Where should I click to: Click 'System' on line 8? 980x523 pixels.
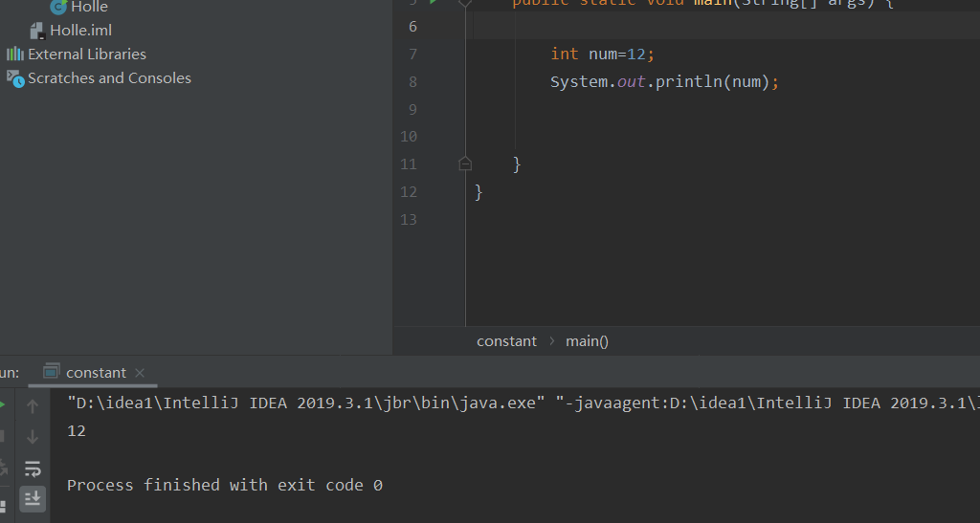579,82
